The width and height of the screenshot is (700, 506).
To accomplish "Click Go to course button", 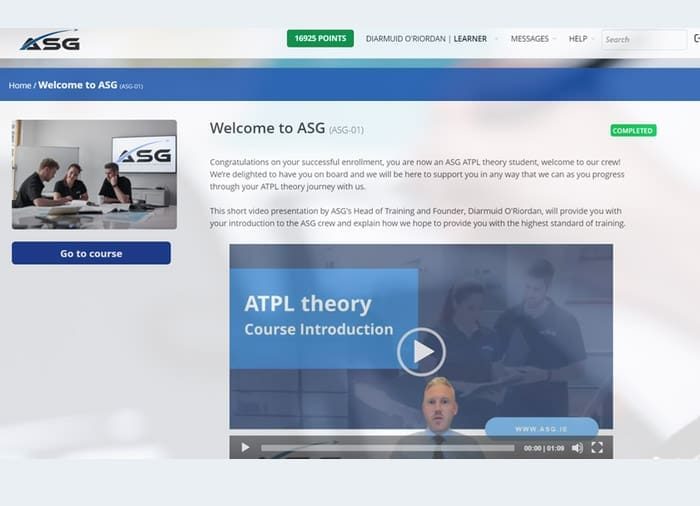I will pos(91,253).
